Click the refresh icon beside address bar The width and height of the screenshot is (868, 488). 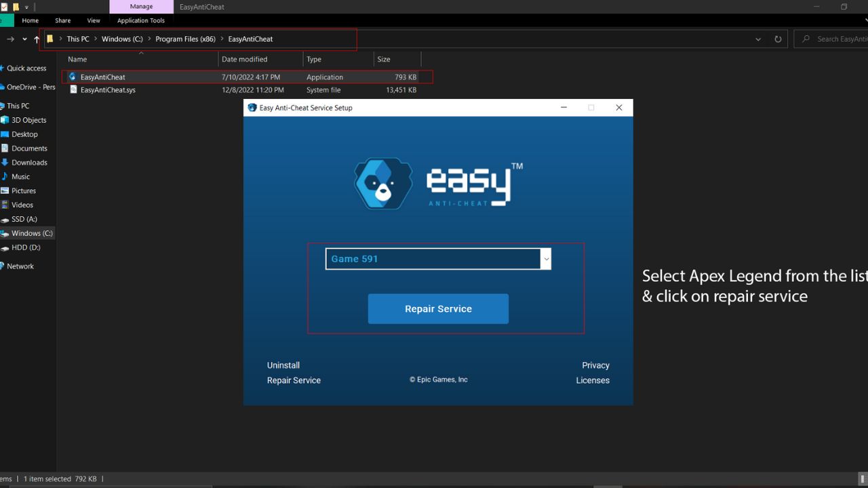pos(778,39)
